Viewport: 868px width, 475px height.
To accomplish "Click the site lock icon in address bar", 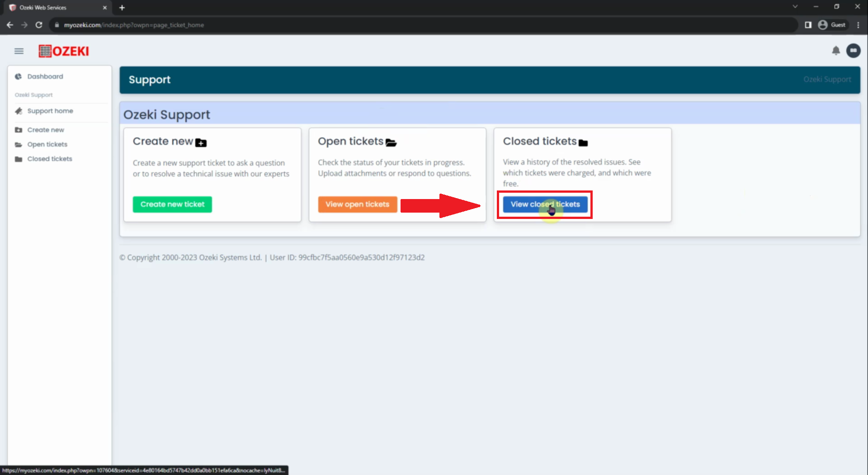I will (x=57, y=25).
